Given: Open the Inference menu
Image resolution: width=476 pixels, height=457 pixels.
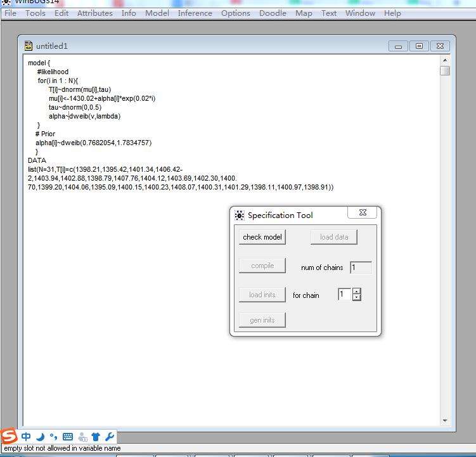Looking at the screenshot, I should (x=195, y=13).
